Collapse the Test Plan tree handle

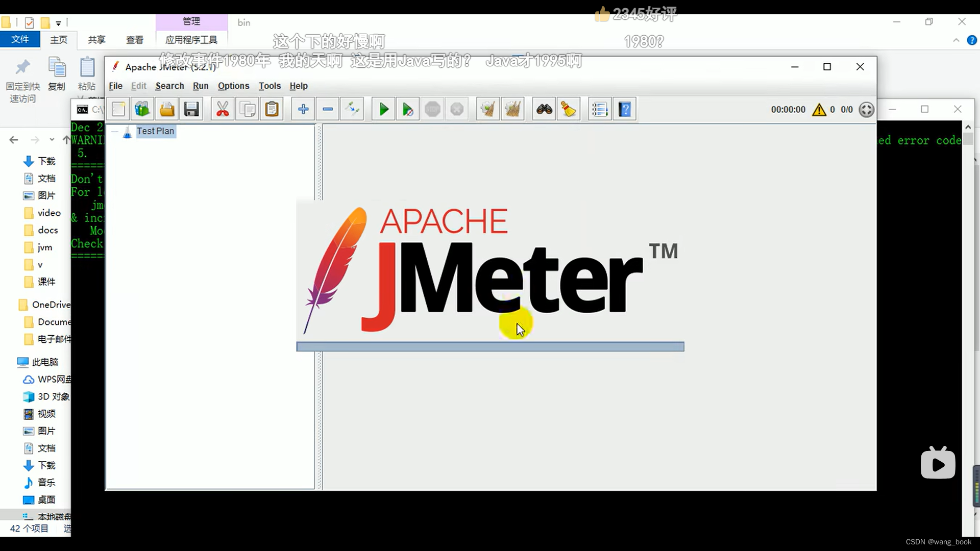point(115,132)
